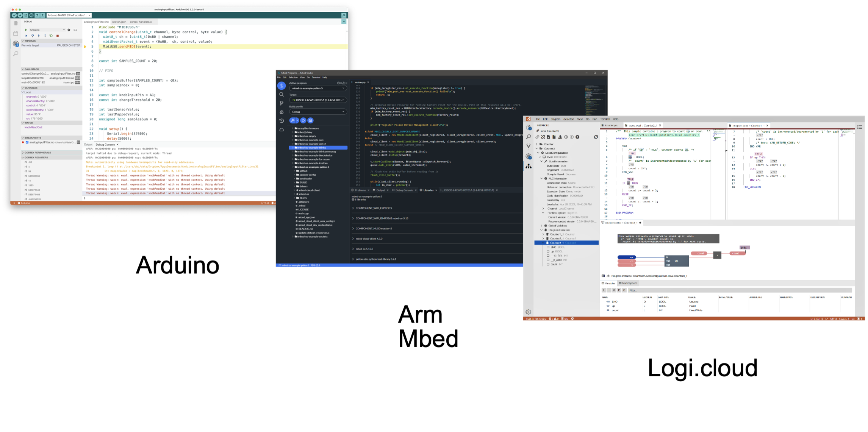Click the Filter field in Logi.cloud variables panel
Screen dimensions: 868x432
[x=740, y=290]
